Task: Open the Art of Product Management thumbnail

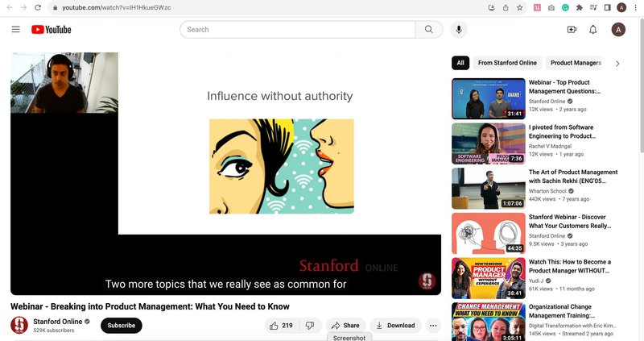Action: tap(489, 189)
